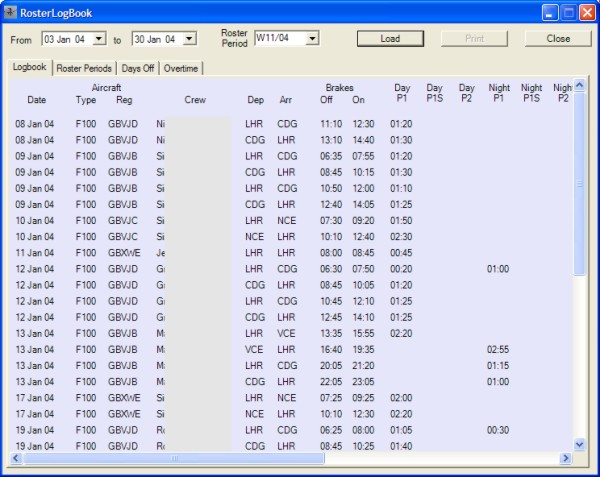Click the horizontal scrollbar left arrow
Image resolution: width=600 pixels, height=477 pixels.
click(16, 458)
